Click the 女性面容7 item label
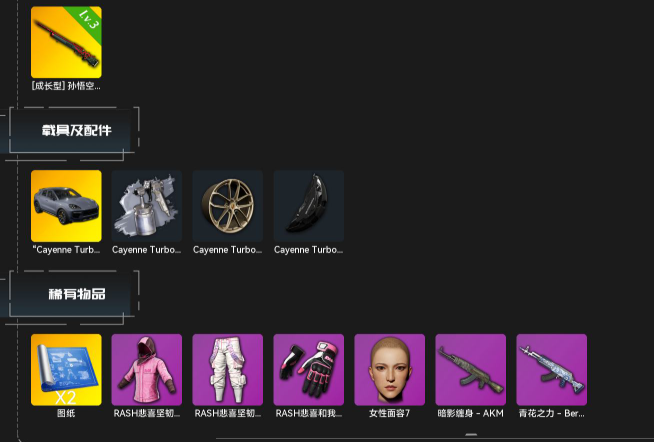Image resolution: width=654 pixels, height=442 pixels. point(390,413)
